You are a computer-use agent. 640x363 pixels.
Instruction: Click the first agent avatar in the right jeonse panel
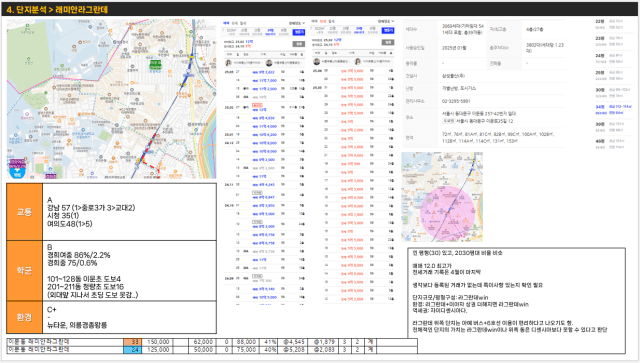(x=317, y=62)
